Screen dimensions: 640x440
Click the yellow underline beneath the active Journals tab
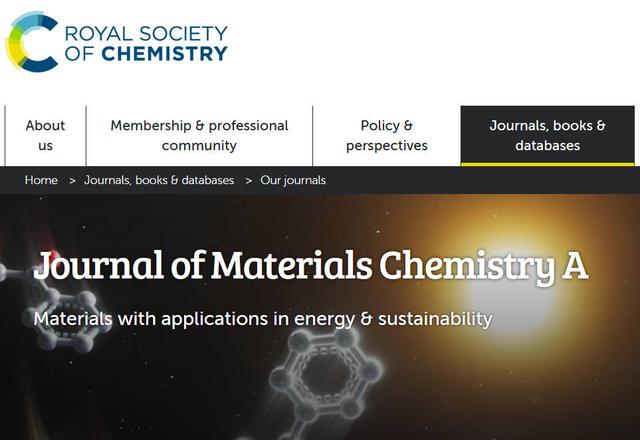[x=547, y=163]
